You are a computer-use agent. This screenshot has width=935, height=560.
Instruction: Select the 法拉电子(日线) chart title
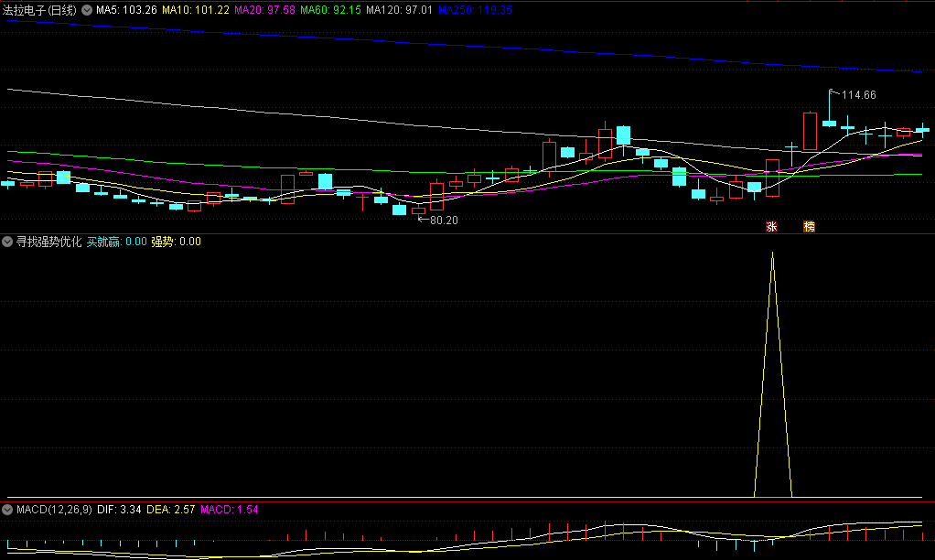coord(39,10)
